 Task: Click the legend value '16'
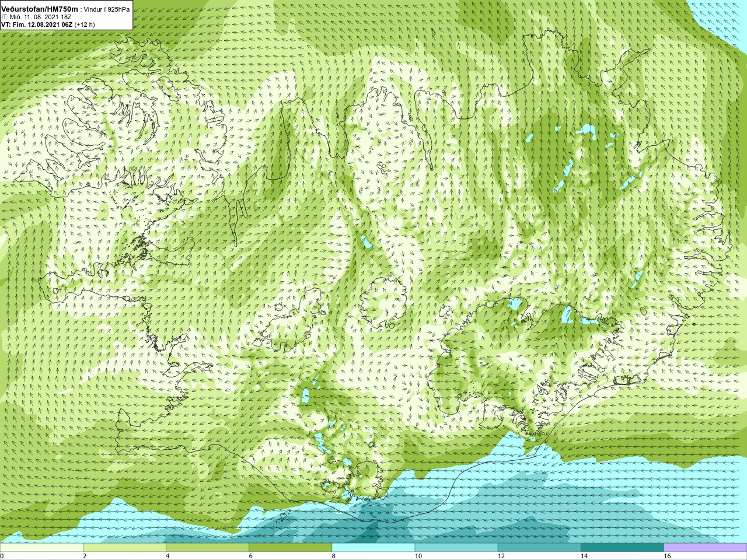tap(666, 556)
